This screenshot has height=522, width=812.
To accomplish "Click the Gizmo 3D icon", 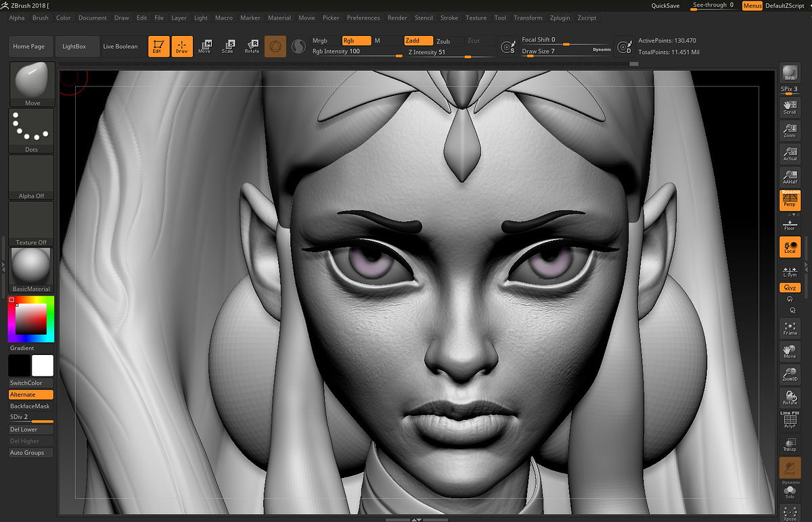I will 275,47.
